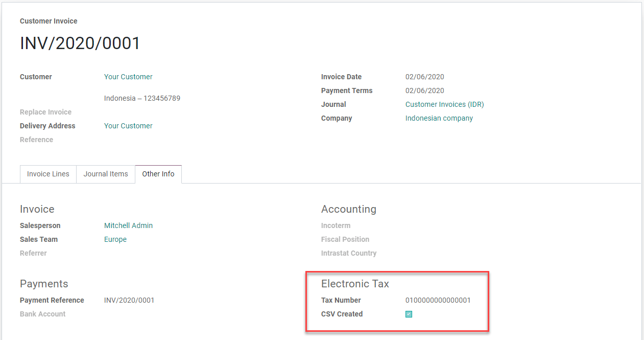Open the customer record via Your Customer link

[128, 77]
